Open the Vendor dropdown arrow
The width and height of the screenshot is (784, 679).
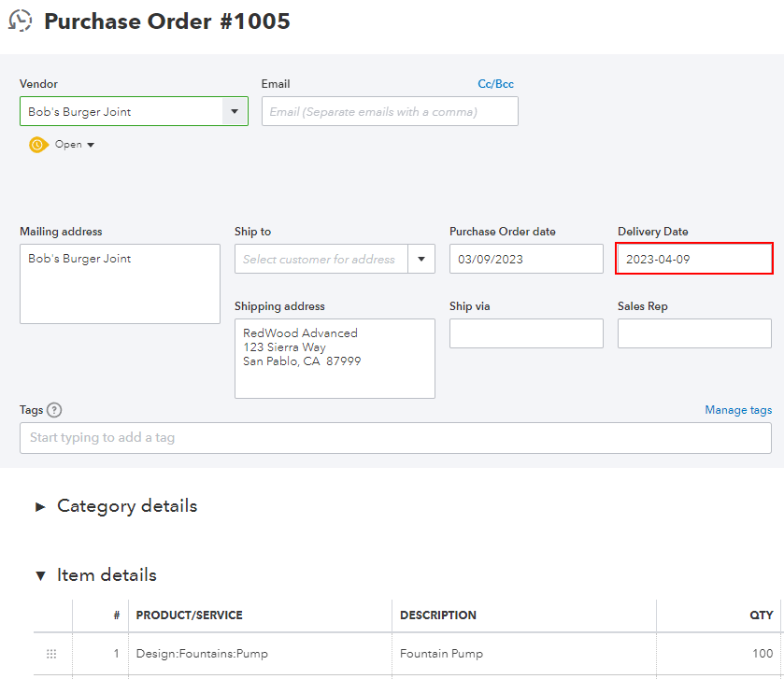click(234, 111)
